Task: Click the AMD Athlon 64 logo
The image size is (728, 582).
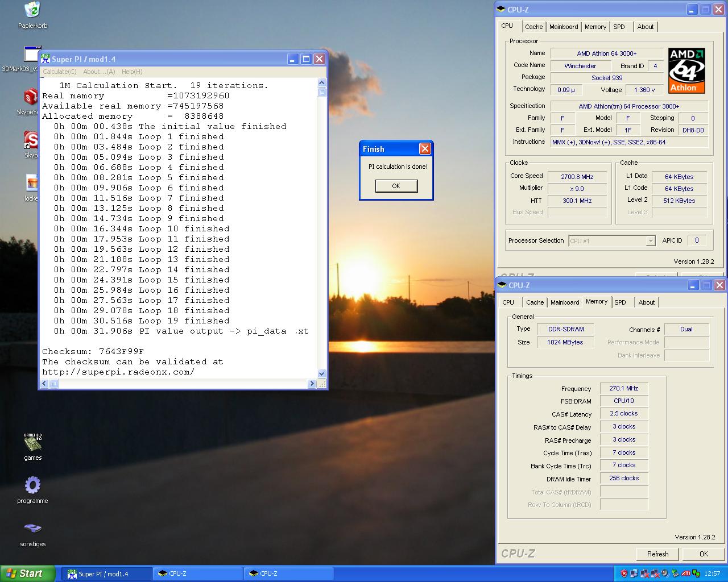Action: pos(686,70)
